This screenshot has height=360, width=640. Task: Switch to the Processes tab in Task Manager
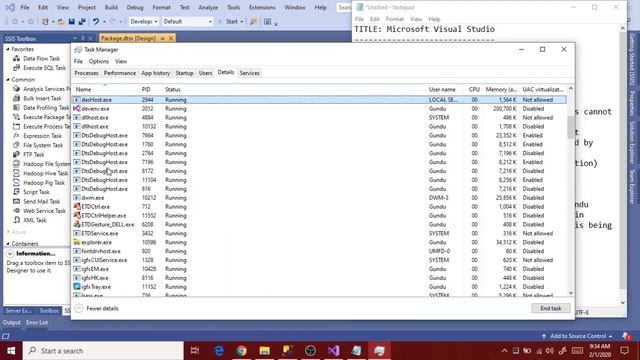(x=86, y=73)
